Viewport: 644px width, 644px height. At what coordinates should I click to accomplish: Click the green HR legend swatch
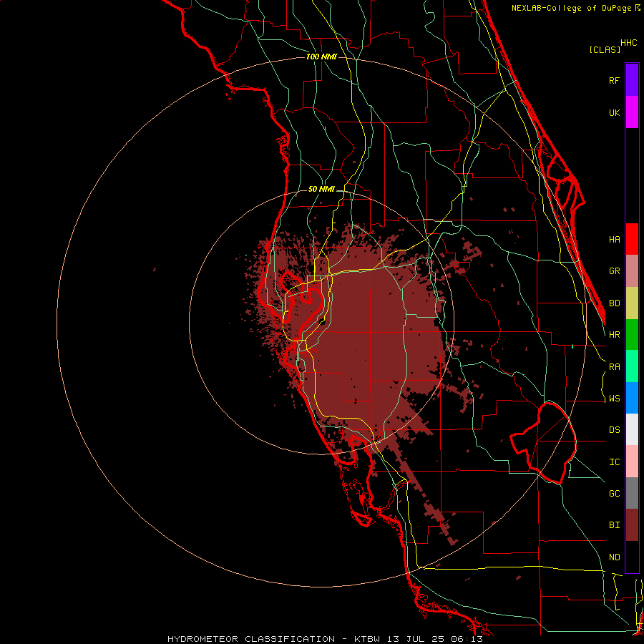coord(632,334)
